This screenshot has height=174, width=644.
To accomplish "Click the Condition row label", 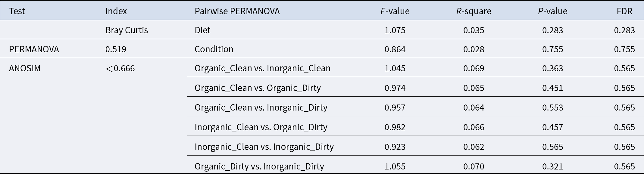I will [x=214, y=49].
